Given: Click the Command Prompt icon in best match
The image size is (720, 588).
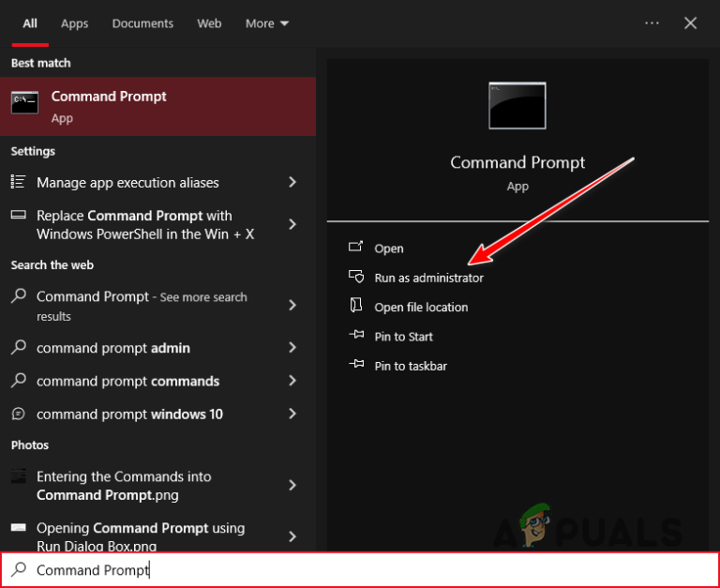Looking at the screenshot, I should click(x=24, y=102).
